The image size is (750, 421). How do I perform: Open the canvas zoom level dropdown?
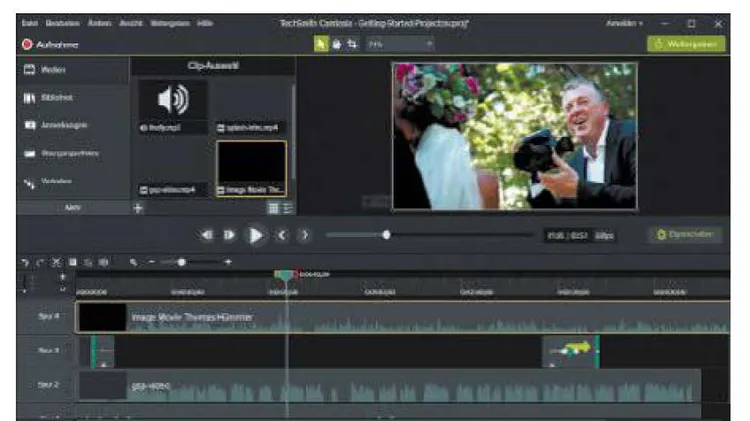tap(400, 44)
